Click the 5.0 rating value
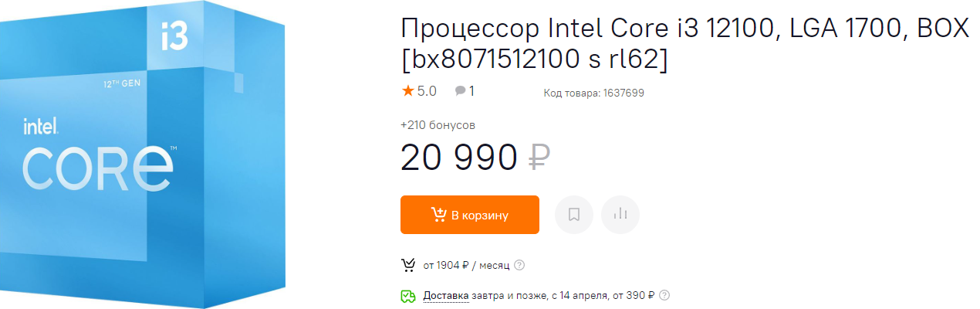The height and width of the screenshot is (309, 980). [427, 91]
